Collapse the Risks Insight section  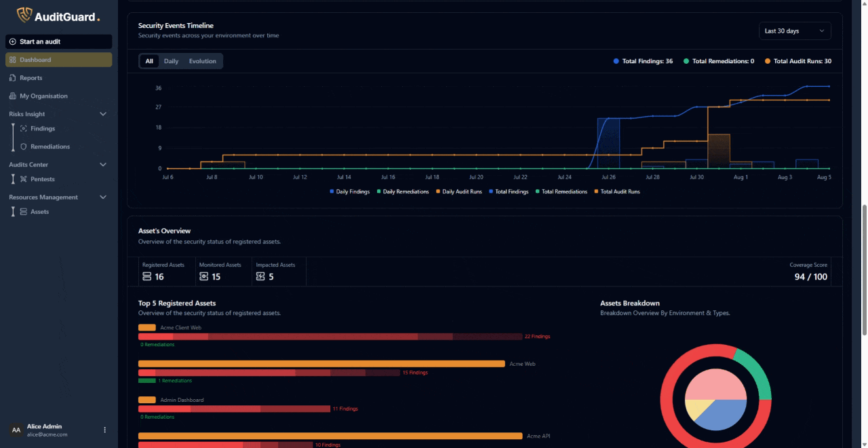point(103,114)
